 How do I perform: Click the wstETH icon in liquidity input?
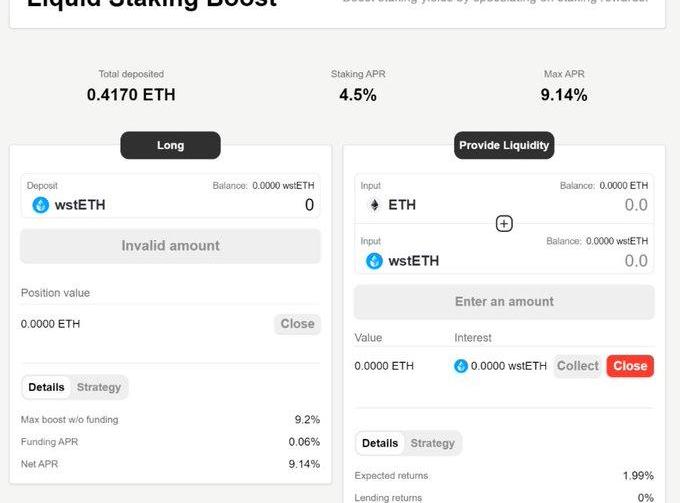[374, 261]
